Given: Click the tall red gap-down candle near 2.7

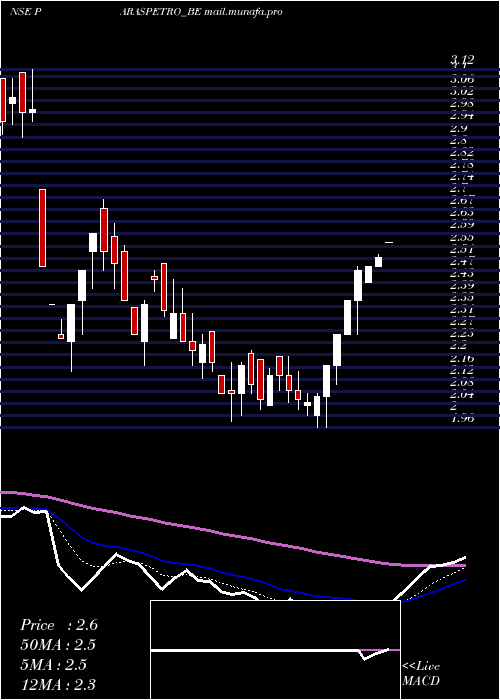Looking at the screenshot, I should (x=42, y=228).
